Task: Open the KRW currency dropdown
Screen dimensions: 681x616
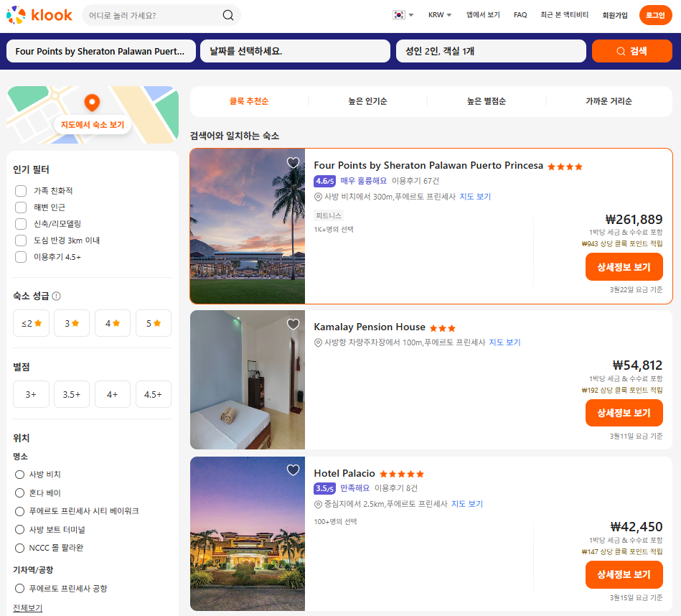Action: (x=439, y=15)
